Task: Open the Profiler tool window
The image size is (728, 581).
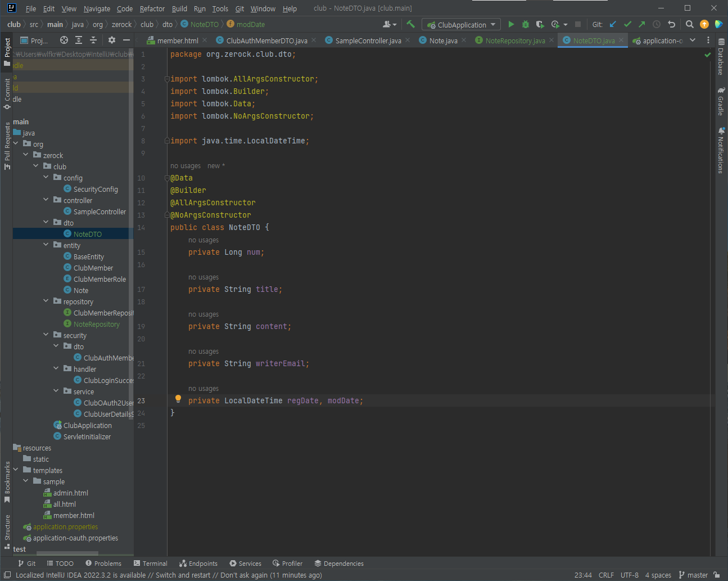Action: coord(287,563)
